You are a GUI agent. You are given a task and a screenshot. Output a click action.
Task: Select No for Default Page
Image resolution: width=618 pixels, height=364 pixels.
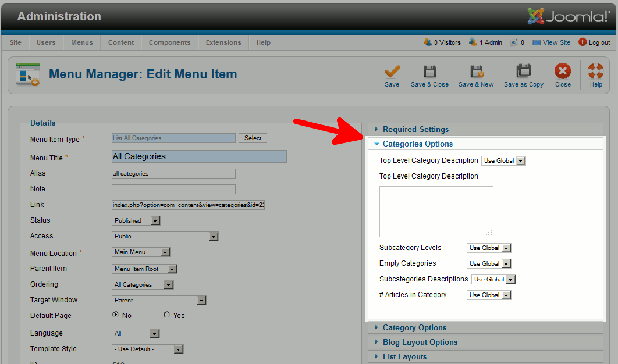[x=115, y=315]
